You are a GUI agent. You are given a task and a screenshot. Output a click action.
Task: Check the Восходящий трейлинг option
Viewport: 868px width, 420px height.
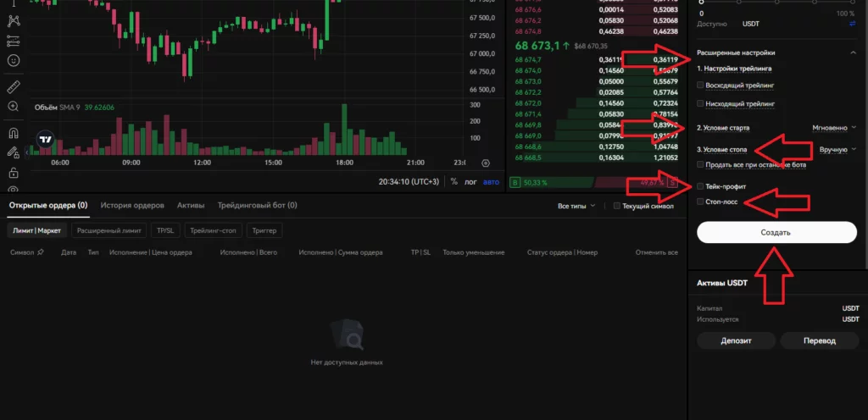point(700,86)
